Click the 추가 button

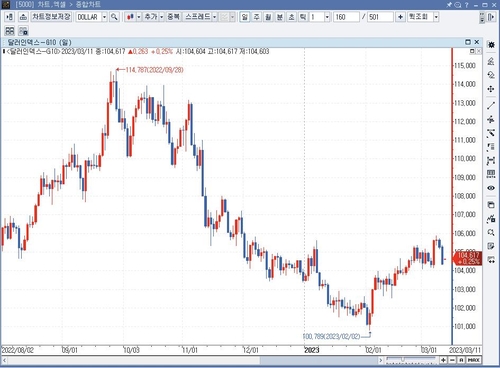click(151, 17)
